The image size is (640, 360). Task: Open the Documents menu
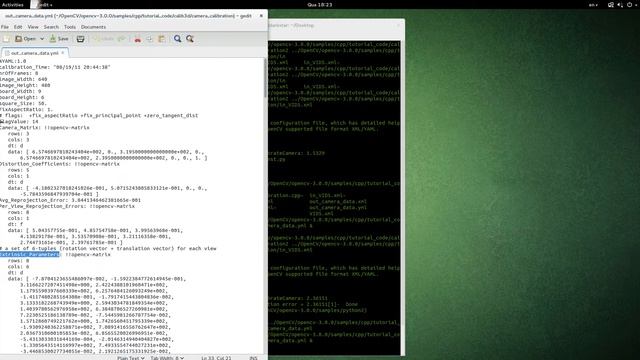click(93, 27)
